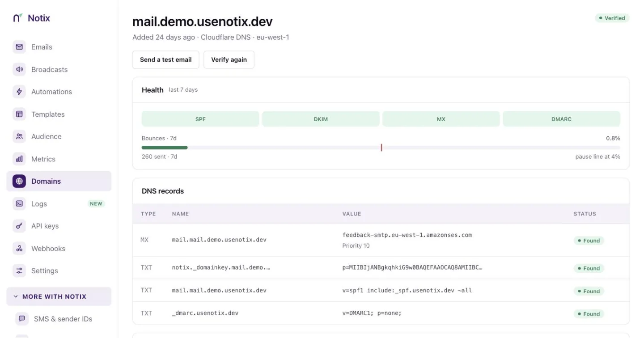Click the Templates layout icon
The image size is (644, 338).
click(19, 114)
